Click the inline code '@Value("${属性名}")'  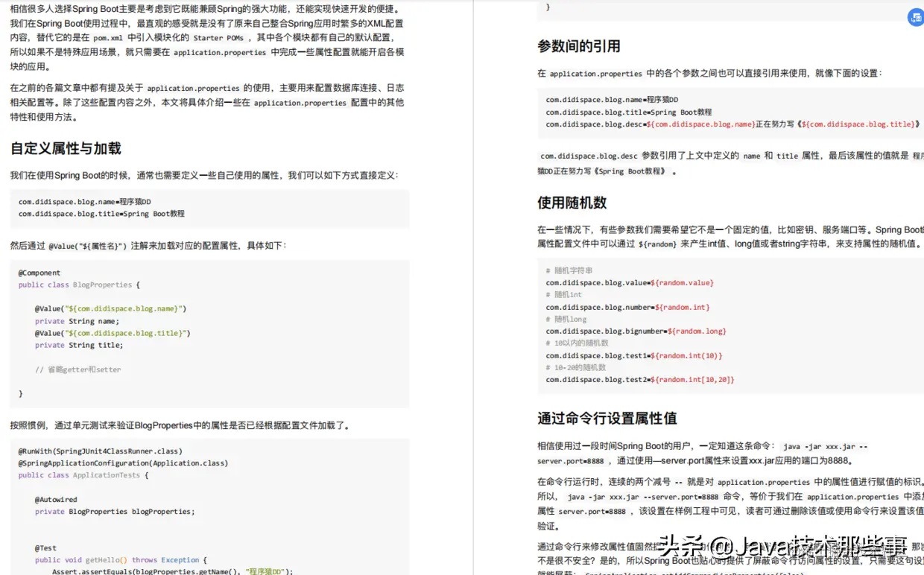pyautogui.click(x=87, y=246)
